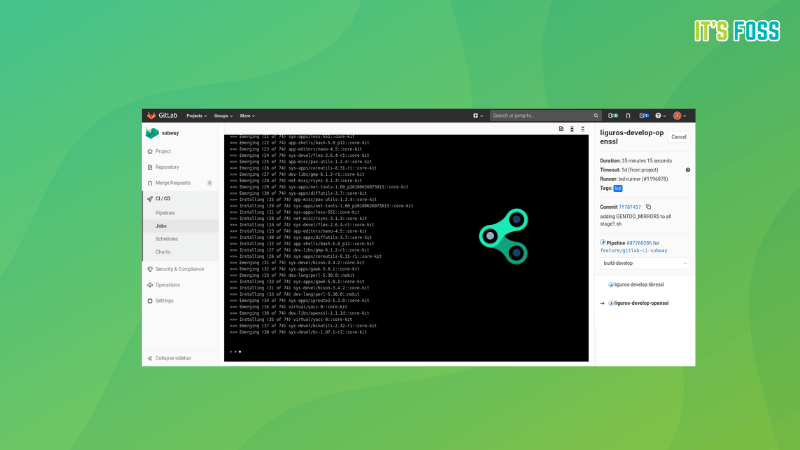Viewport: 800px width, 450px height.
Task: Copy the commit SHA to clipboard
Action: click(648, 206)
